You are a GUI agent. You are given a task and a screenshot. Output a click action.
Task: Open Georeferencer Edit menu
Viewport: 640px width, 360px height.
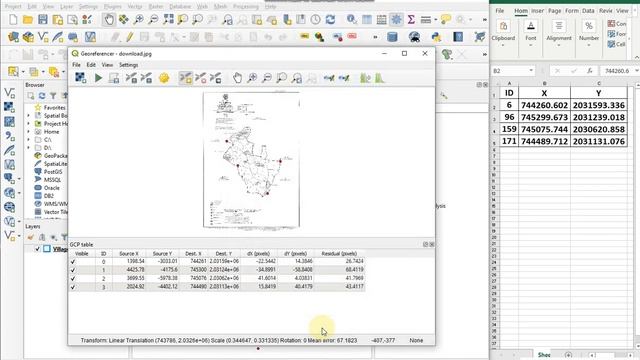pyautogui.click(x=91, y=65)
